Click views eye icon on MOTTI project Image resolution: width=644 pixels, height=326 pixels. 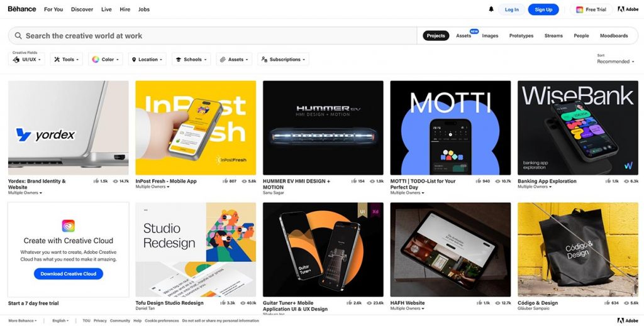point(497,181)
